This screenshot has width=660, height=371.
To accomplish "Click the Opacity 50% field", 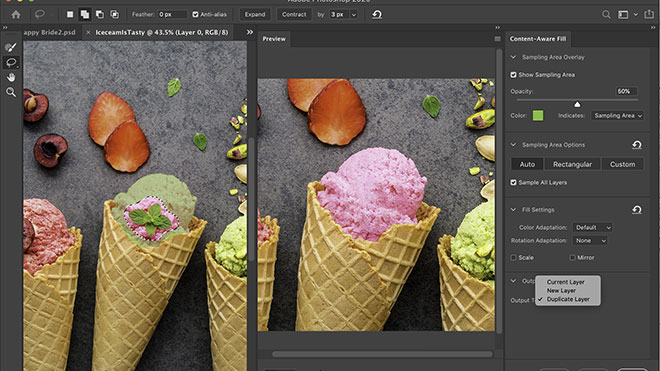I will click(626, 91).
